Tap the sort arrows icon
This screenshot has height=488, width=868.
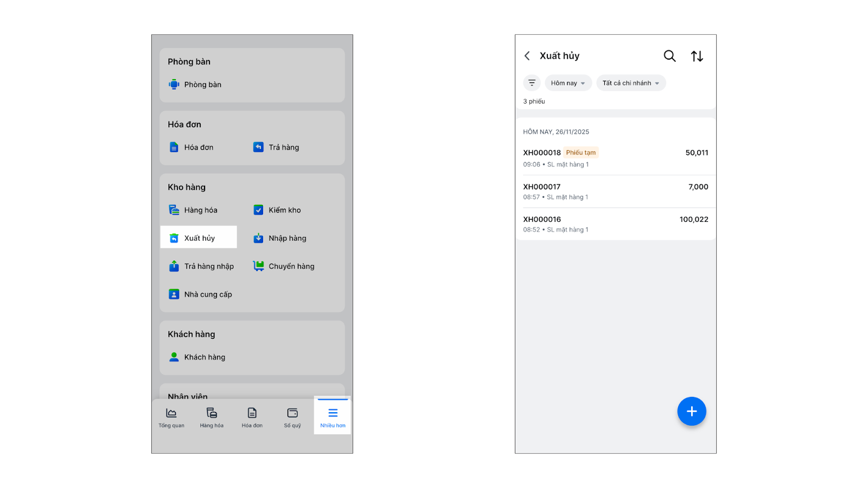pyautogui.click(x=697, y=56)
